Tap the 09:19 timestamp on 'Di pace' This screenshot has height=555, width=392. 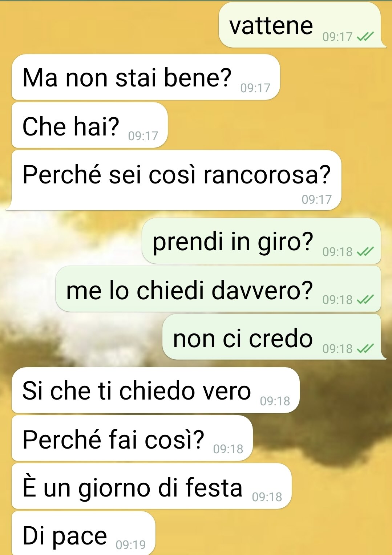[131, 544]
